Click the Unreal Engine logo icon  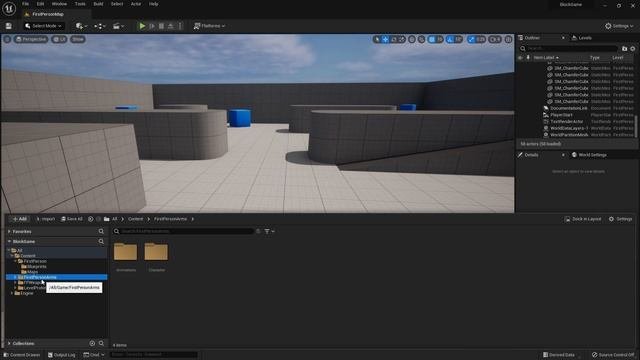[9, 8]
